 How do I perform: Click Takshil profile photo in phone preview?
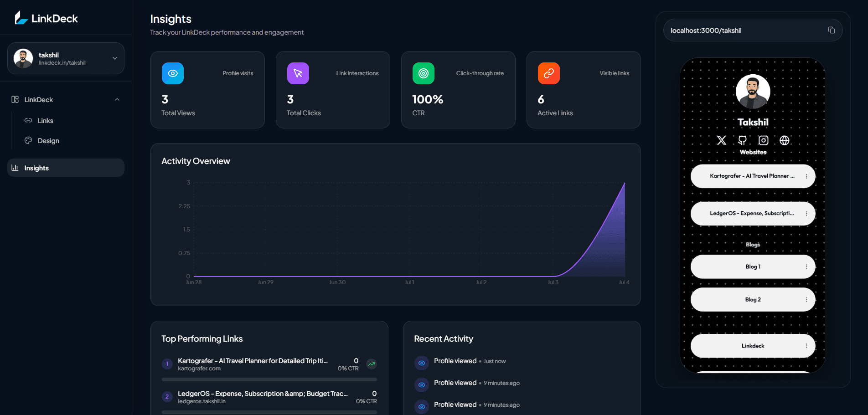click(x=753, y=92)
